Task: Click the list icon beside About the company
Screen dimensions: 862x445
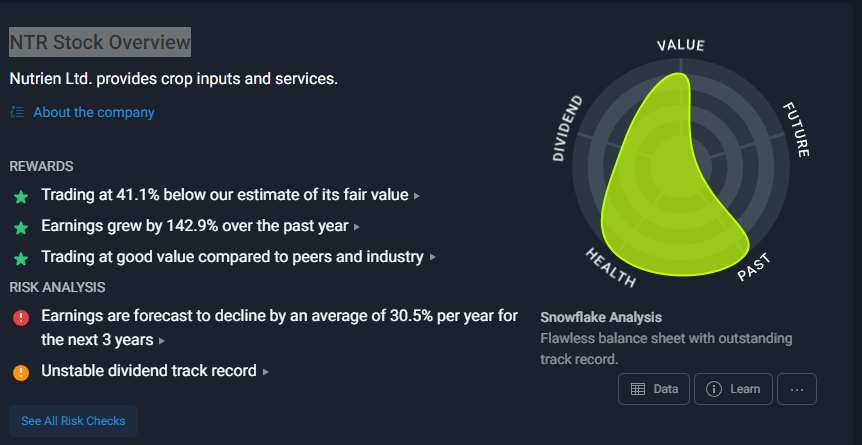Action: point(17,112)
